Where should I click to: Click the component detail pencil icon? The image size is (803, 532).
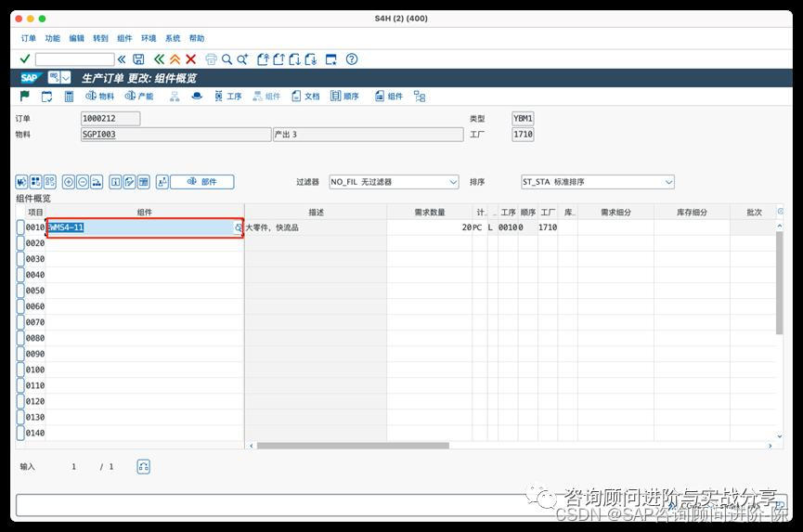coord(130,182)
